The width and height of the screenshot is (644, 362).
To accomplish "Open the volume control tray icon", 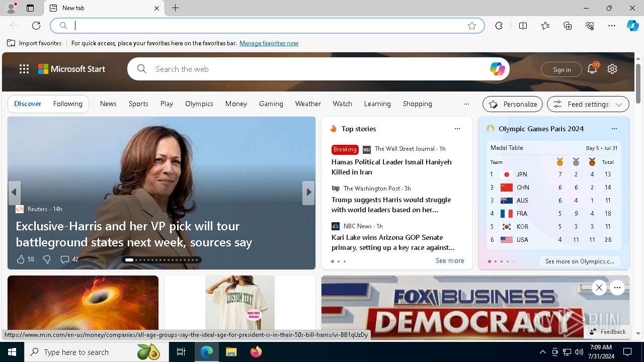I will (579, 352).
